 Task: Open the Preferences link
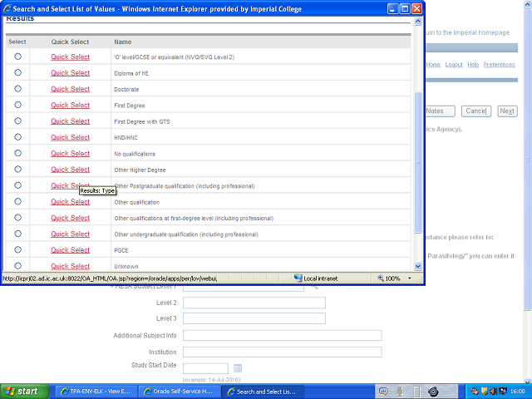(x=499, y=65)
